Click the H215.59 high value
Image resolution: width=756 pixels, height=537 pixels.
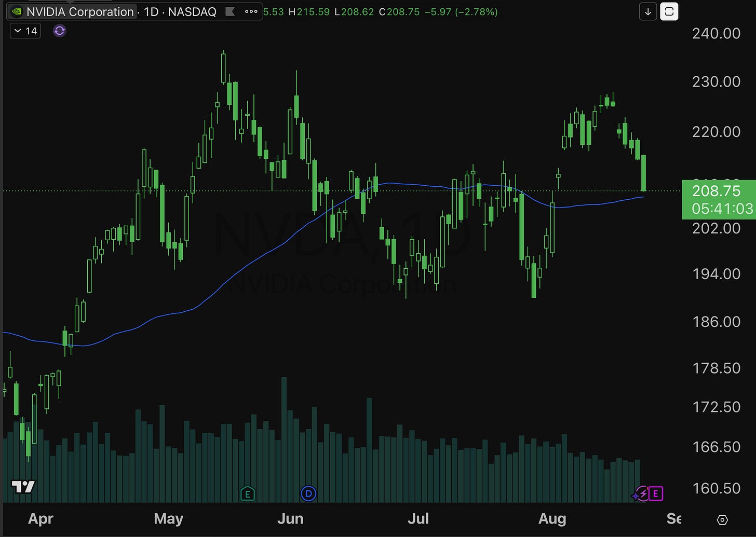tap(309, 11)
